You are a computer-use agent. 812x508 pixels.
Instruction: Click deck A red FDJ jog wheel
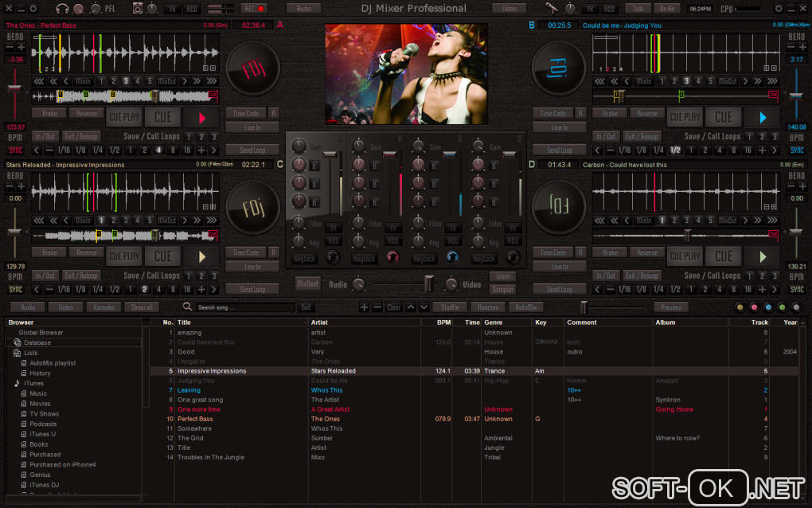coord(252,68)
